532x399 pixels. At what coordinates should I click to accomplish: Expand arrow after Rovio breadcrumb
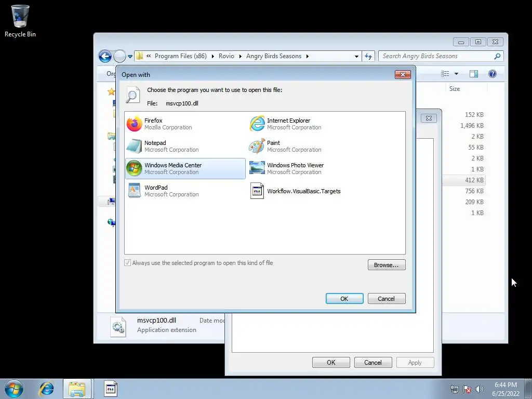[240, 56]
